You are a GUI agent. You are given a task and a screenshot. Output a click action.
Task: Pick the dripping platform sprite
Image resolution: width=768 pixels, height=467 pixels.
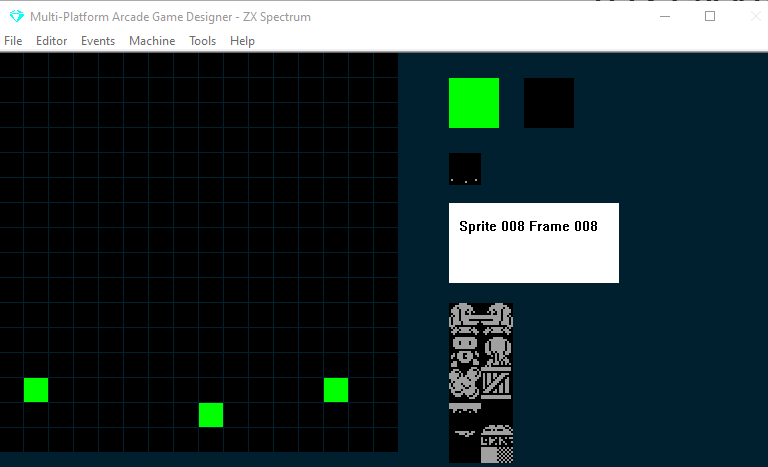[464, 408]
